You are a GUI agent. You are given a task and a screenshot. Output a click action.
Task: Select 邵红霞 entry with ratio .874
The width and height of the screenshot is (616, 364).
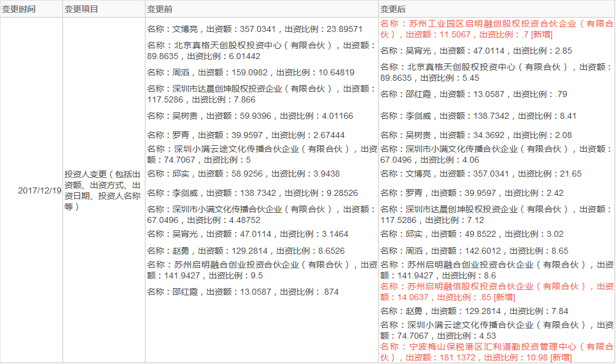tap(243, 292)
